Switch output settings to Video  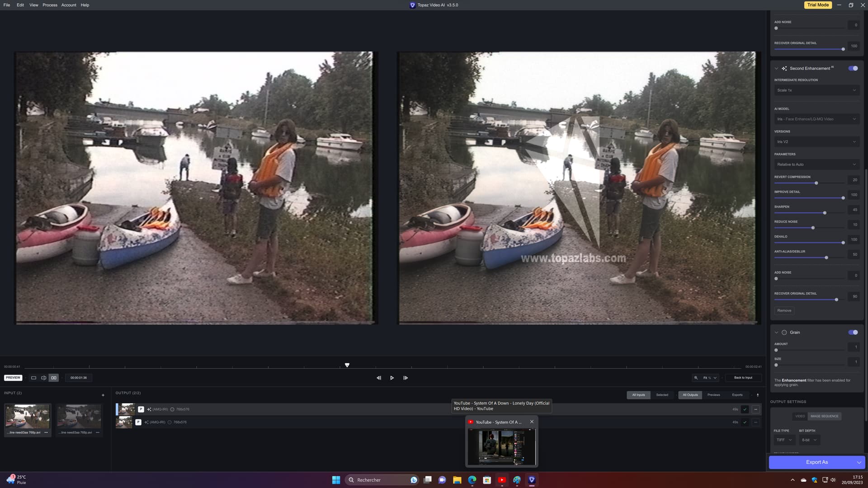pyautogui.click(x=800, y=416)
